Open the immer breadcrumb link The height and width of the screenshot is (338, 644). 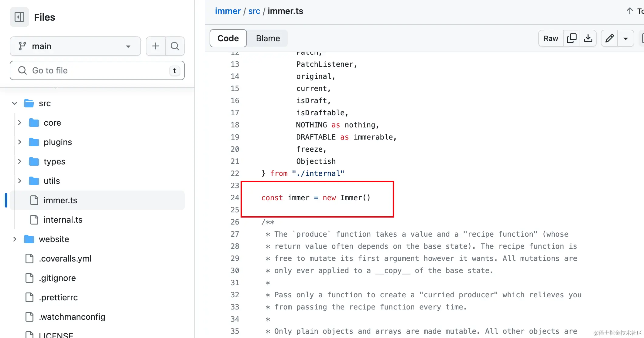click(228, 11)
